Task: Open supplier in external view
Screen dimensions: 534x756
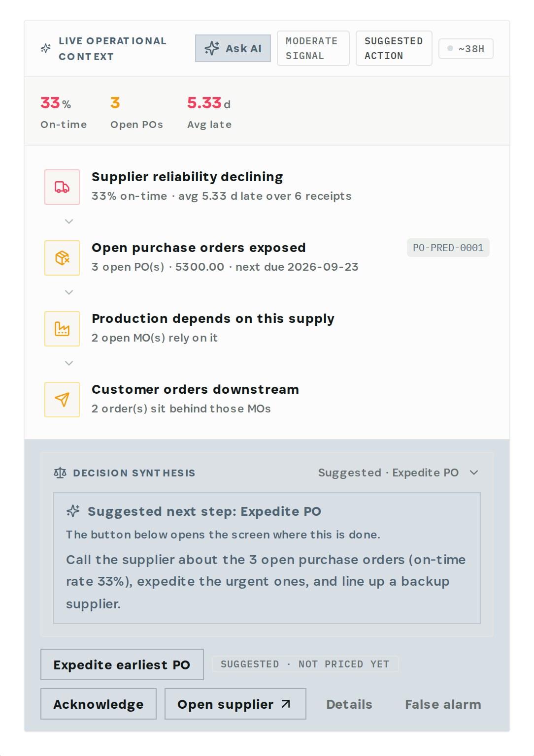Action: (235, 704)
